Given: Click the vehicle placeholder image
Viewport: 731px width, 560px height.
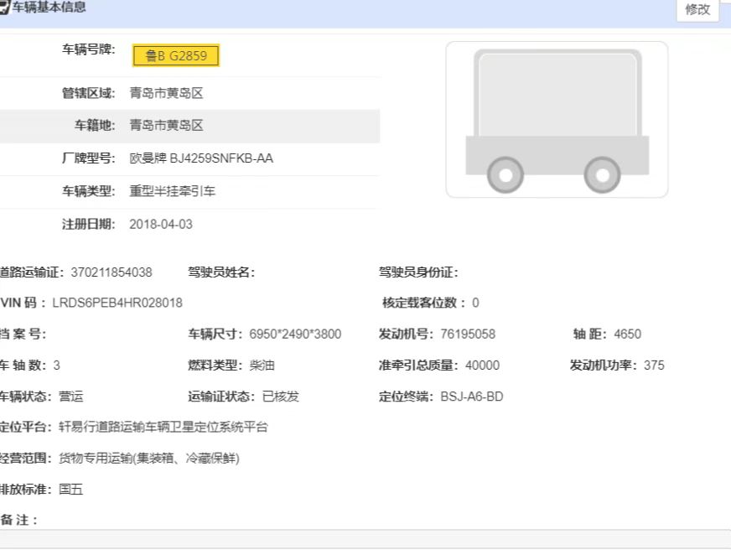Looking at the screenshot, I should tap(557, 120).
